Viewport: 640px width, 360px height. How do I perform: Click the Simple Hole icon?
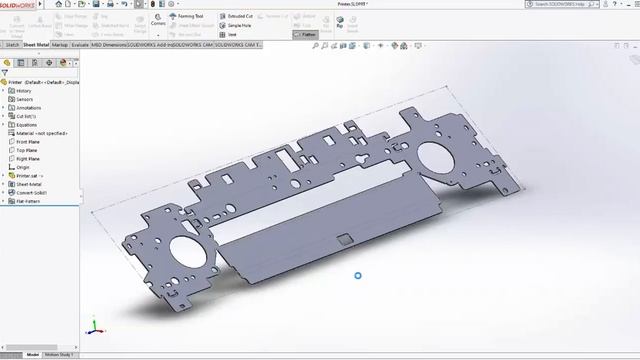(x=222, y=25)
